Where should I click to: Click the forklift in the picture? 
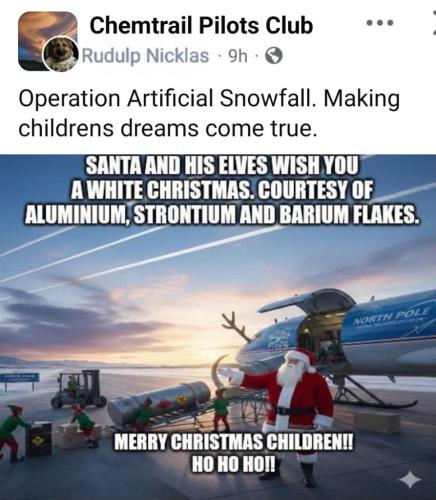tap(79, 388)
